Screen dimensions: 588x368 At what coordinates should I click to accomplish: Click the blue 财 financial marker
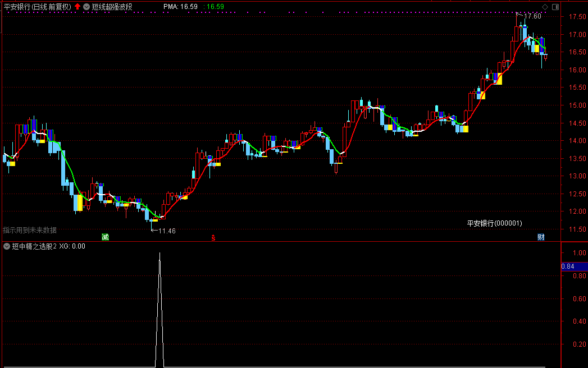click(x=541, y=237)
